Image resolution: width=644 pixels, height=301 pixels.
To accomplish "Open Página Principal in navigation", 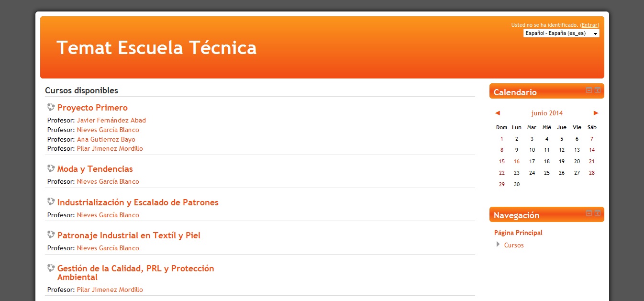I will point(518,233).
